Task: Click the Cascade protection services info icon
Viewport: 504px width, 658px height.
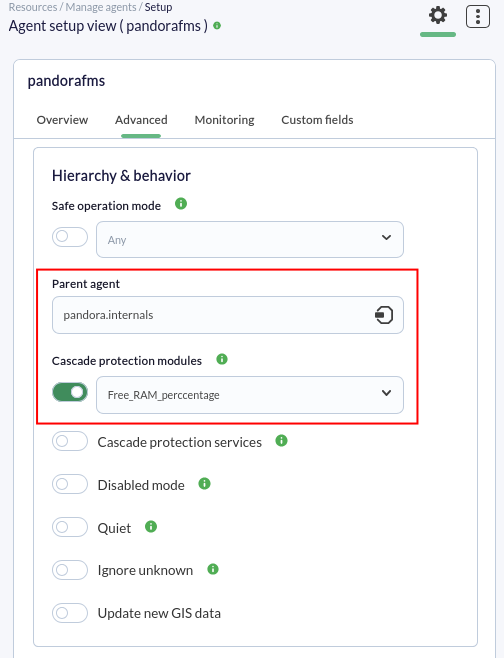Action: (x=281, y=441)
